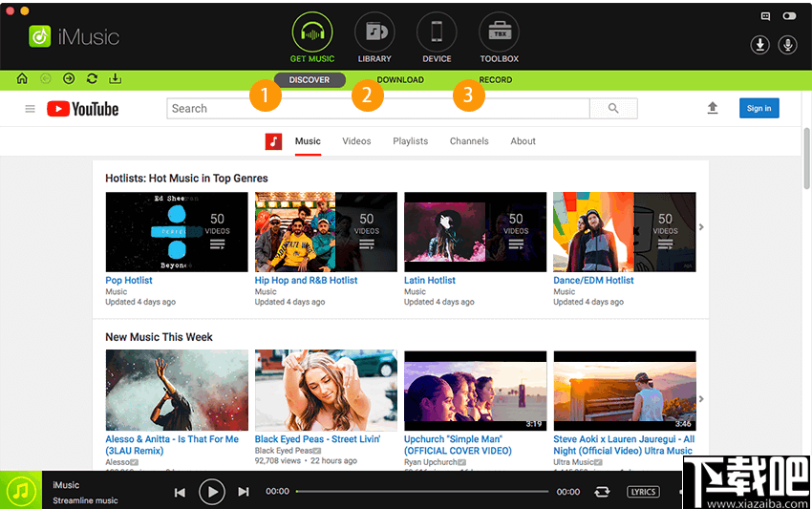This screenshot has height=509, width=812.
Task: Click the green toolbar download icon
Action: tap(115, 78)
